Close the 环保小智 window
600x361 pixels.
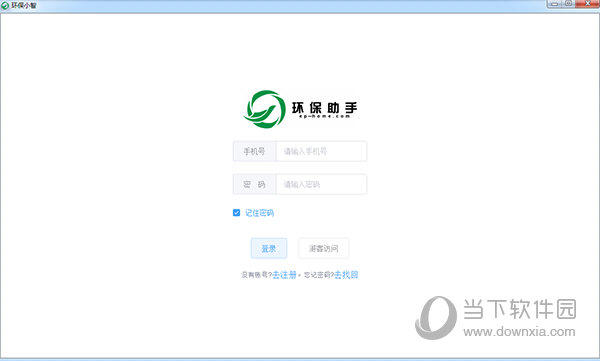(588, 3)
